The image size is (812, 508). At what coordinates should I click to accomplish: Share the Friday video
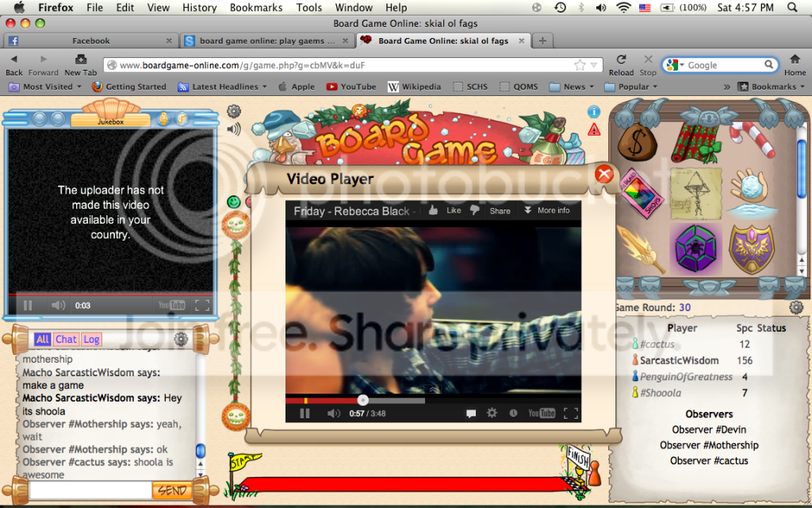500,210
